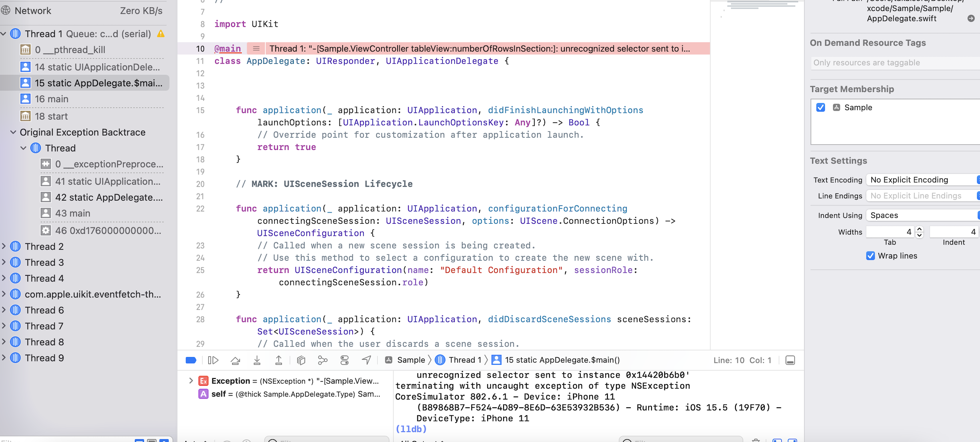Click "Default Configuration" string in code
Viewport: 980px width, 442px height.
[501, 270]
